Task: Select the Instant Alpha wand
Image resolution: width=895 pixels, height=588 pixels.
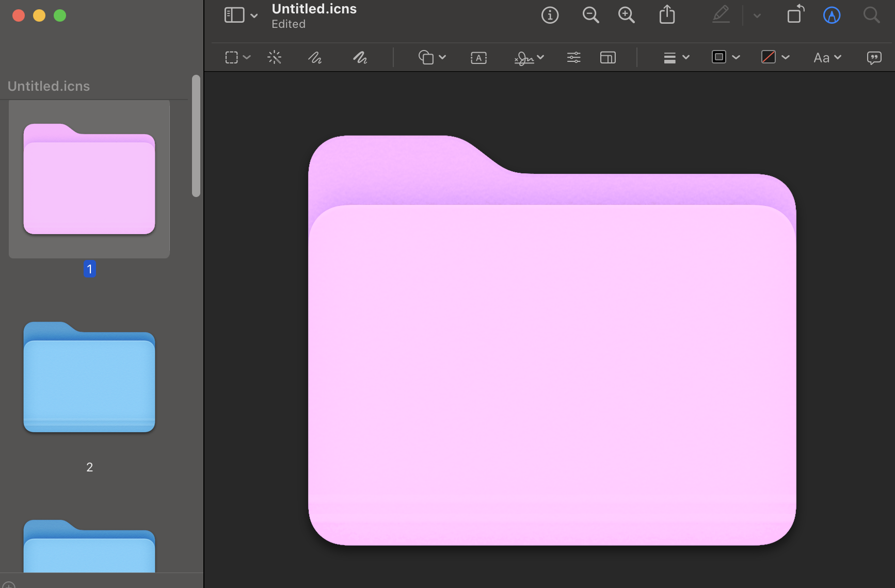Action: coord(275,57)
